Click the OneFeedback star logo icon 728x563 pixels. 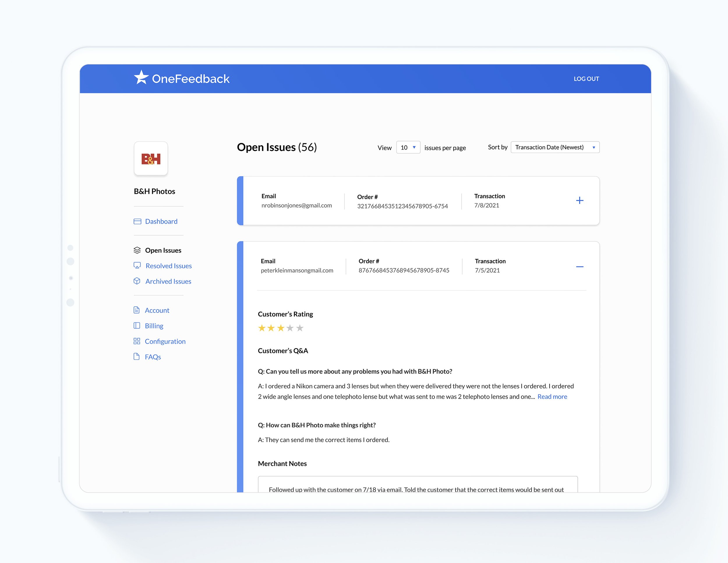[141, 77]
